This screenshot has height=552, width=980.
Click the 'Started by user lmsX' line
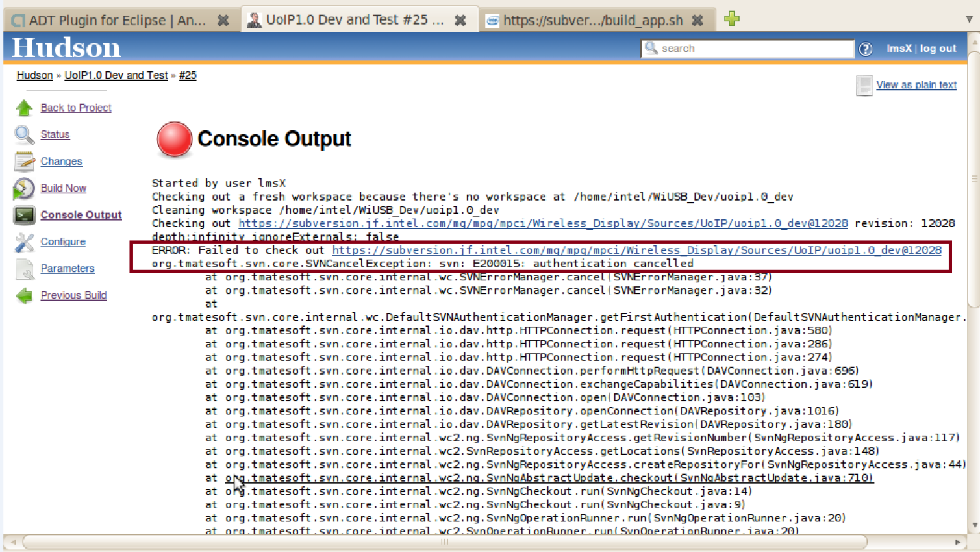[x=218, y=183]
